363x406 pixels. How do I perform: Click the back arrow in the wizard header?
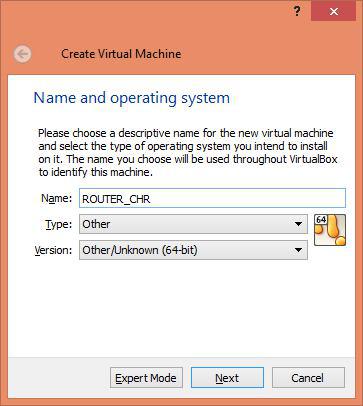click(x=23, y=54)
